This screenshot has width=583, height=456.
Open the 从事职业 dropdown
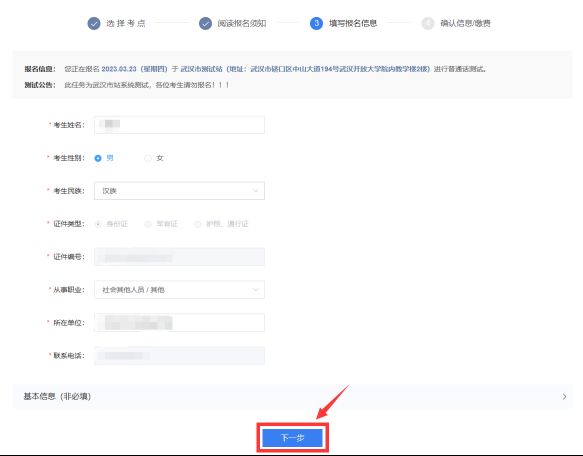click(x=179, y=290)
